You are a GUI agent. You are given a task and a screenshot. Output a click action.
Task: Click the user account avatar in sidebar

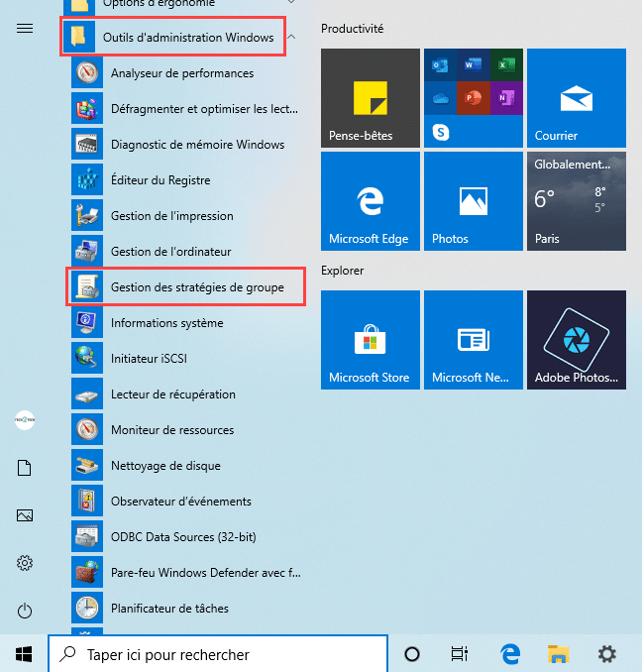[25, 420]
